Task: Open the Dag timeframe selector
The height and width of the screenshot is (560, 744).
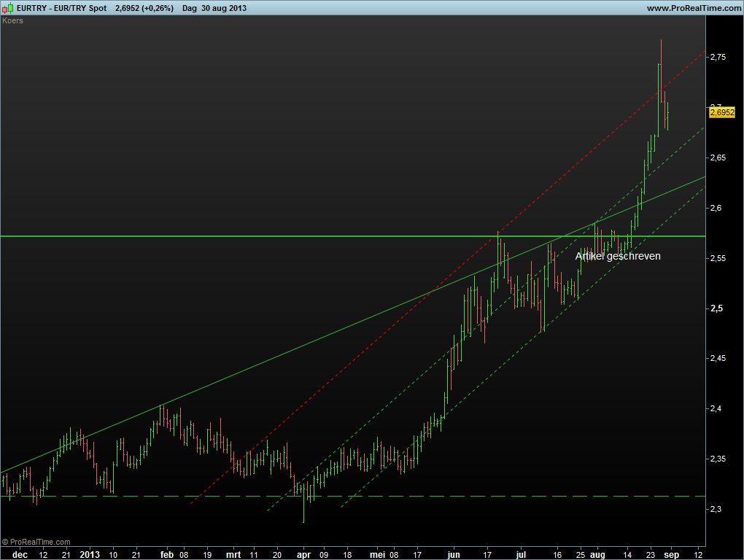Action: tap(190, 8)
